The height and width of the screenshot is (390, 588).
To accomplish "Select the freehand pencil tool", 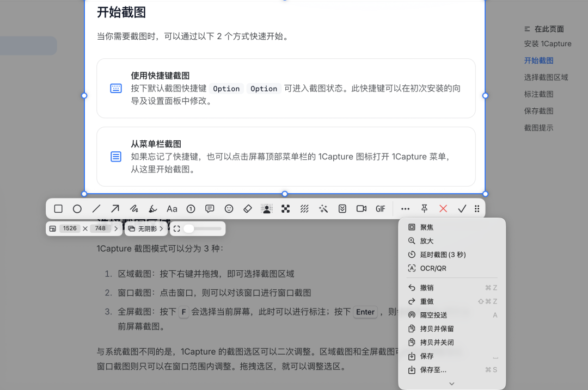I will (134, 209).
